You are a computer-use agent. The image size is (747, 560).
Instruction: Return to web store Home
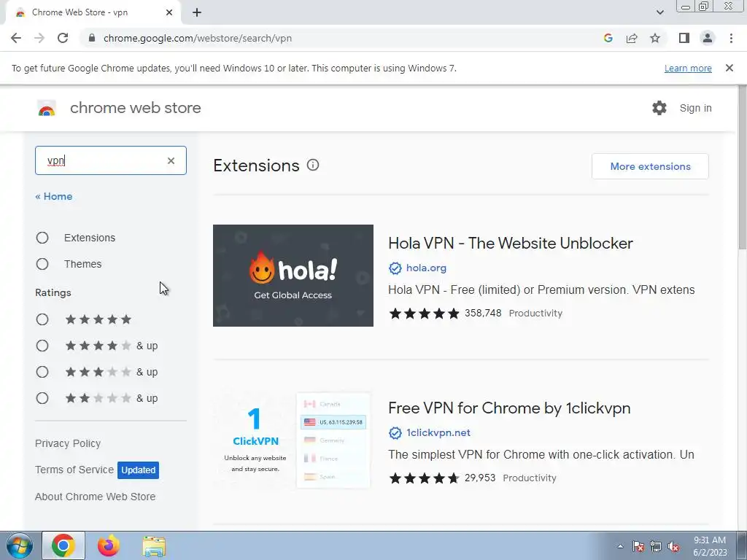pyautogui.click(x=54, y=196)
